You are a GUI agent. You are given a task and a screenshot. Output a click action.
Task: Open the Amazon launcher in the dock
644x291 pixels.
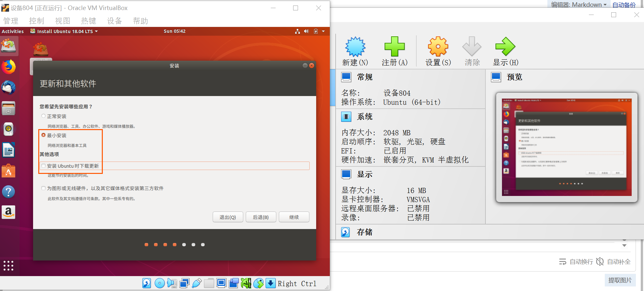click(x=9, y=212)
